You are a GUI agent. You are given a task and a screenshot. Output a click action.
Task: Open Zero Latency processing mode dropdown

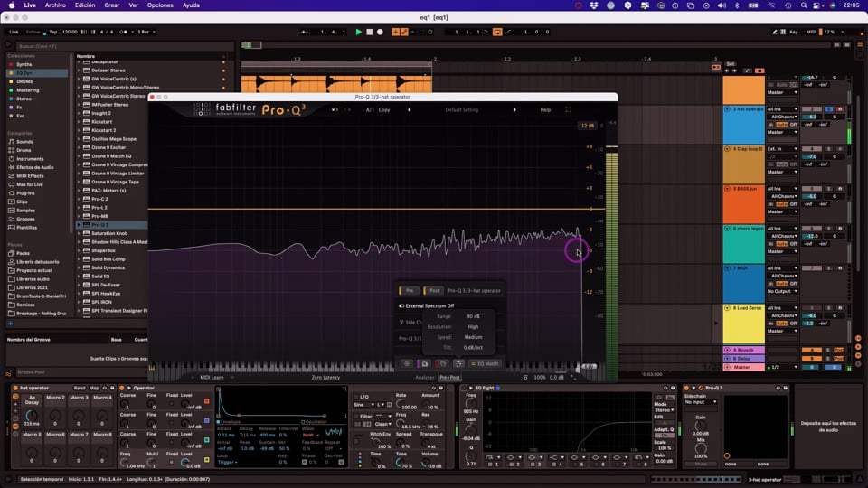pyautogui.click(x=325, y=378)
